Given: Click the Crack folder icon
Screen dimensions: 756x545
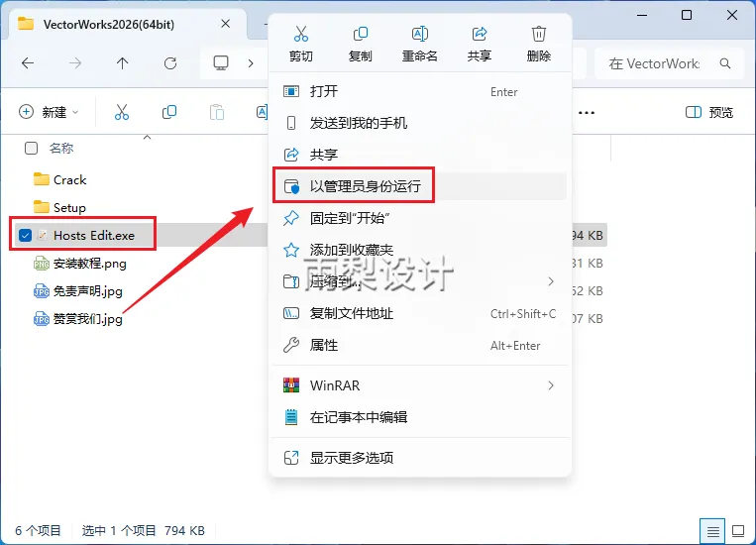Looking at the screenshot, I should (42, 179).
